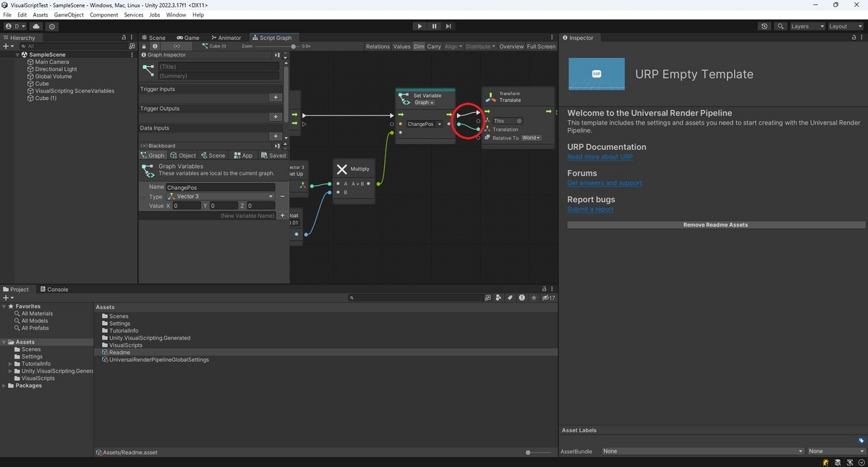Open Distribute dropdown in graph toolbar
This screenshot has height=467, width=868.
click(481, 46)
